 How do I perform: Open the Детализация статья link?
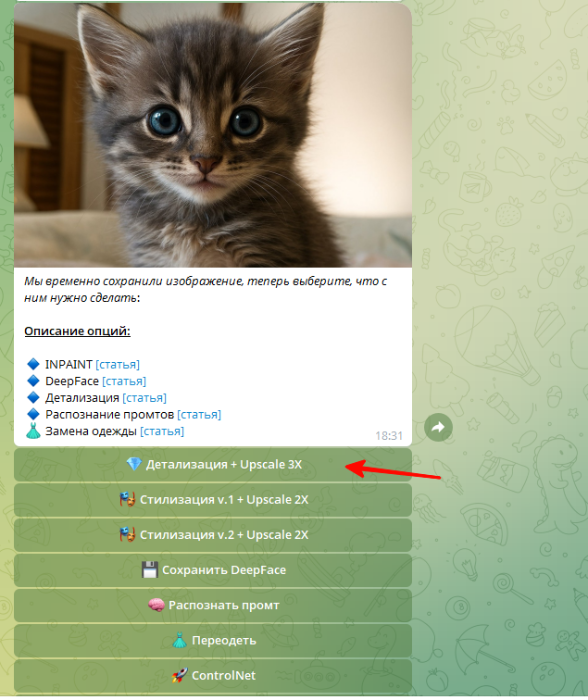[144, 398]
